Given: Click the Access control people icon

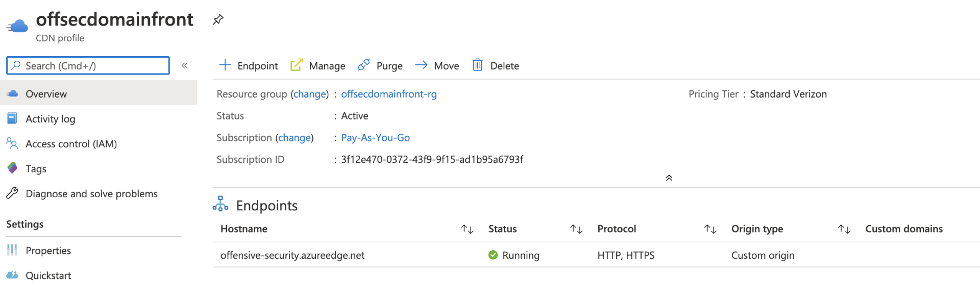Looking at the screenshot, I should click(x=12, y=143).
